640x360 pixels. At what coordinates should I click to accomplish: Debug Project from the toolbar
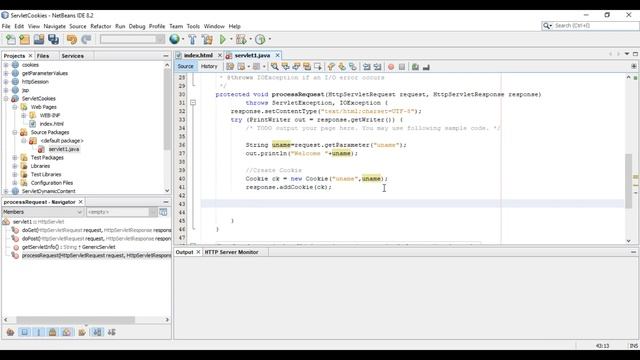[241, 39]
